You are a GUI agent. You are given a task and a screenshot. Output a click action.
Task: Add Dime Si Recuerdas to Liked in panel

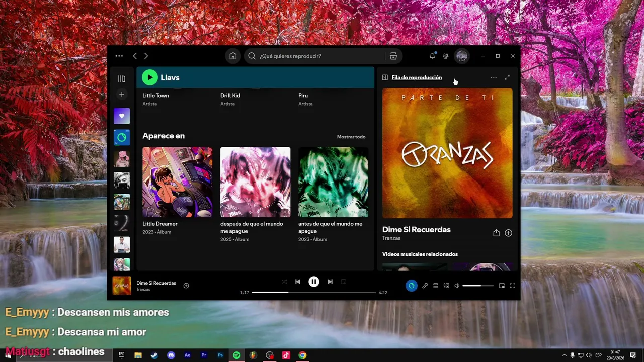click(509, 233)
